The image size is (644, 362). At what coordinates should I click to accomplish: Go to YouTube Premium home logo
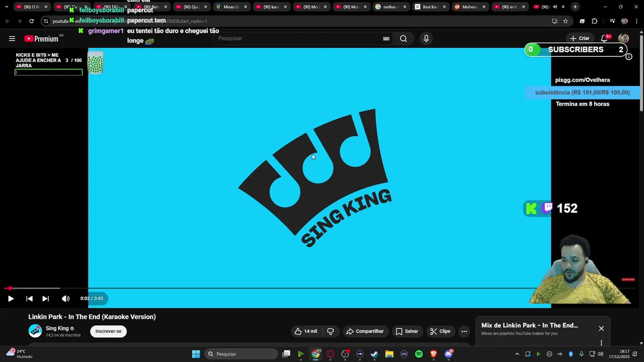(41, 39)
